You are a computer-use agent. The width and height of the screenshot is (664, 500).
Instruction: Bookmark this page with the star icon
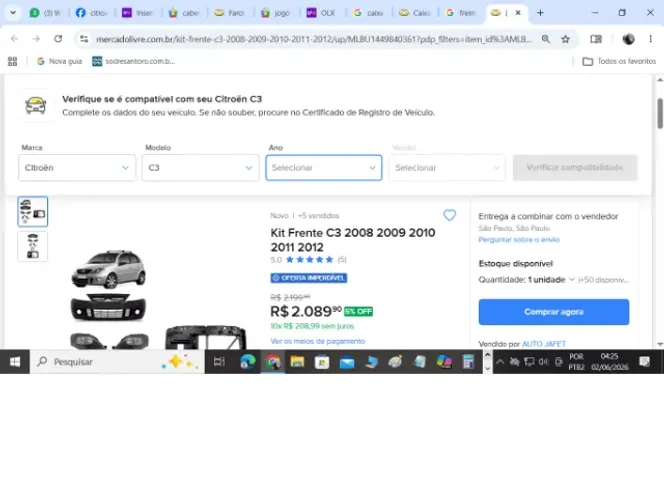(x=565, y=39)
